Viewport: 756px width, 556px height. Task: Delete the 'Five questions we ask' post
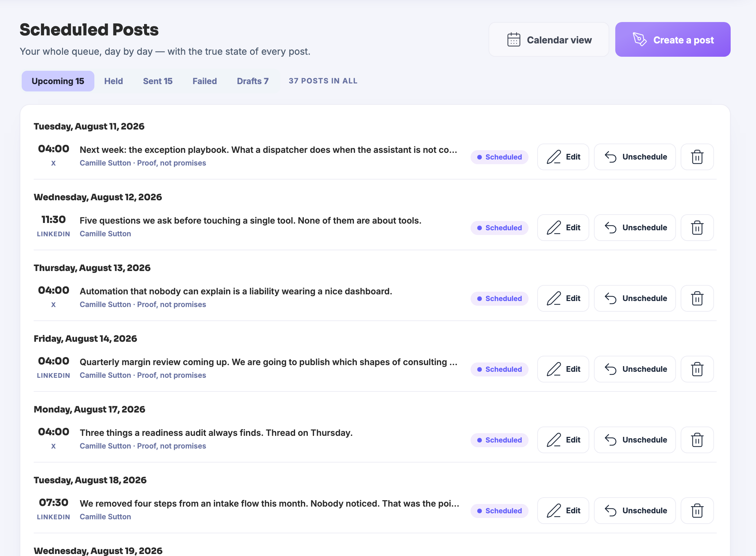(x=697, y=228)
